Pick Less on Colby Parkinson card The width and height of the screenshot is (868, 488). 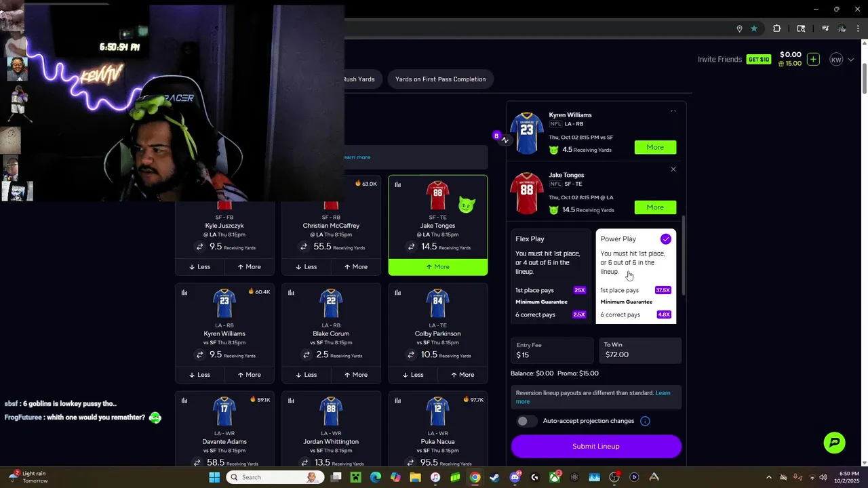click(x=413, y=375)
